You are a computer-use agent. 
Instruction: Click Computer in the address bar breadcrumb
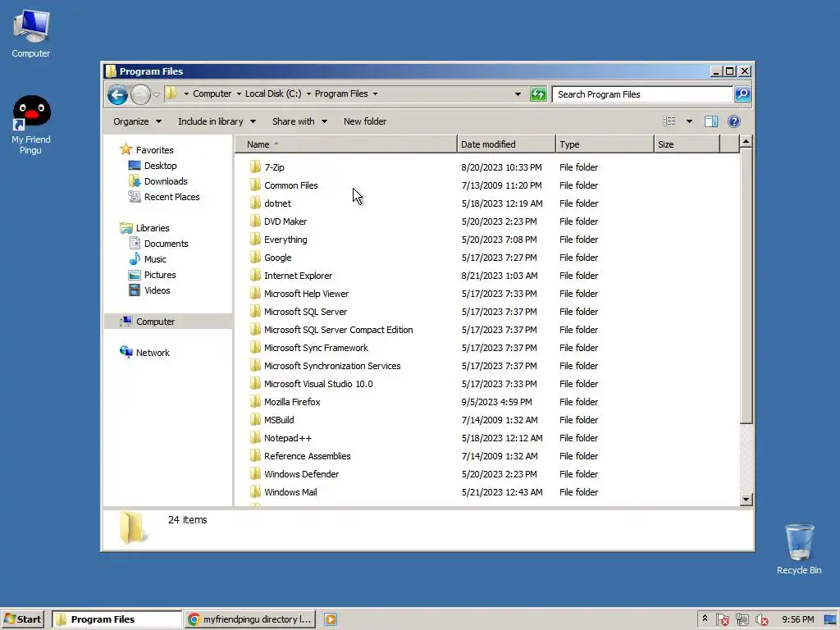(x=212, y=94)
